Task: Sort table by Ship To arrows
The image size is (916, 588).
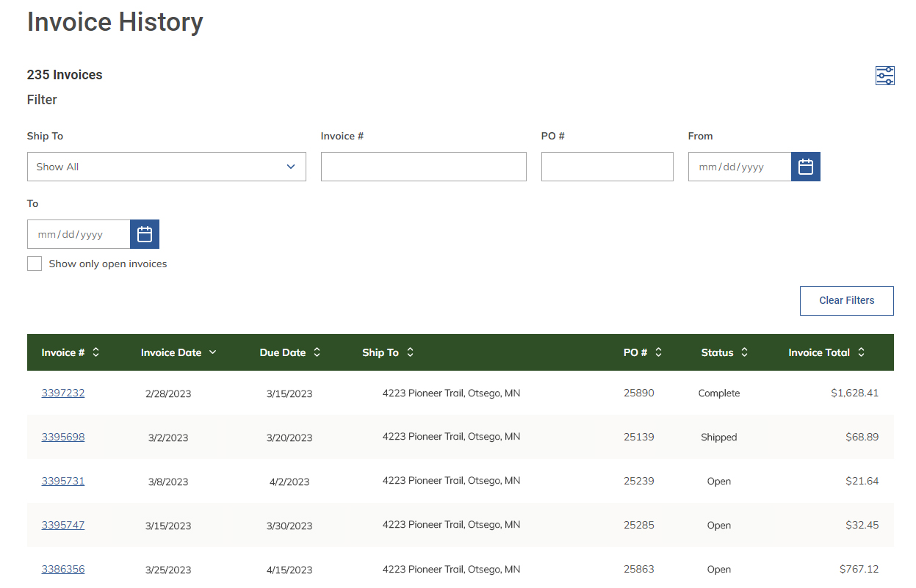Action: [x=410, y=352]
